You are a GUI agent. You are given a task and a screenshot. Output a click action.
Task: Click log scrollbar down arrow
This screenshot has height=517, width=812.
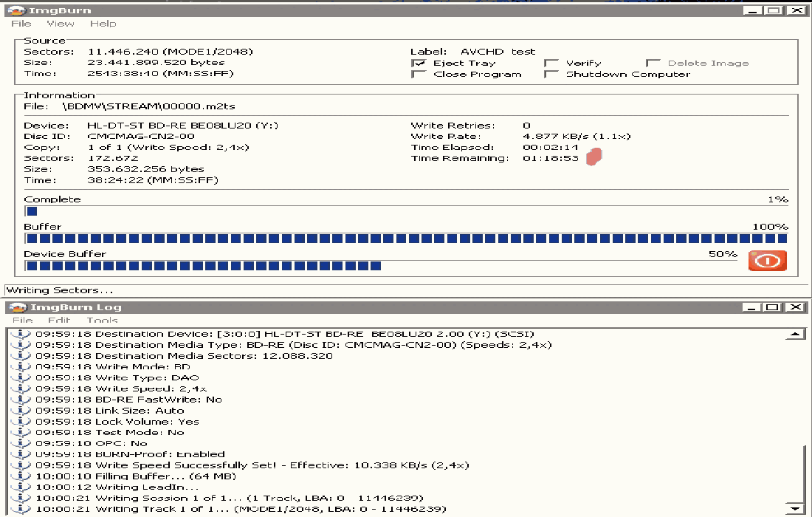pos(795,509)
